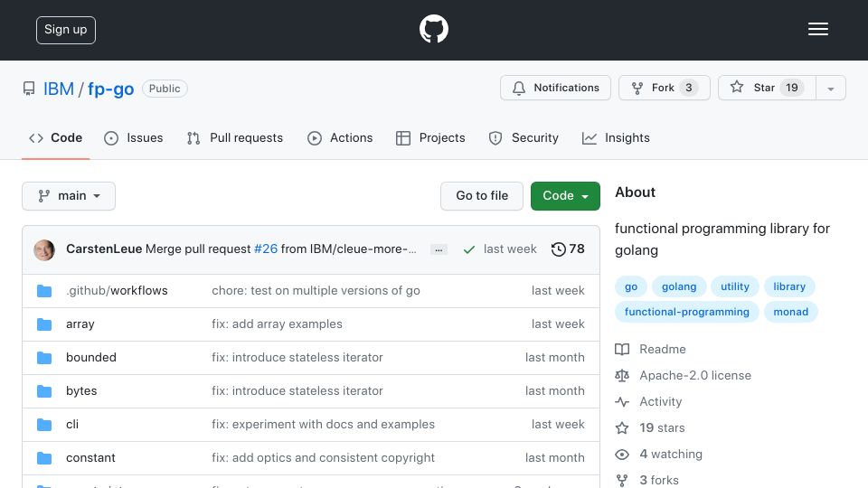Switch to the Security tab

tap(524, 137)
